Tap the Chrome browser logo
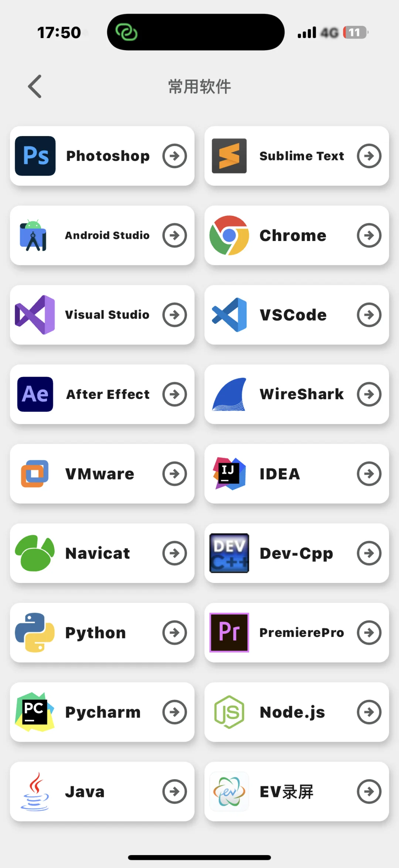The width and height of the screenshot is (399, 868). click(229, 235)
